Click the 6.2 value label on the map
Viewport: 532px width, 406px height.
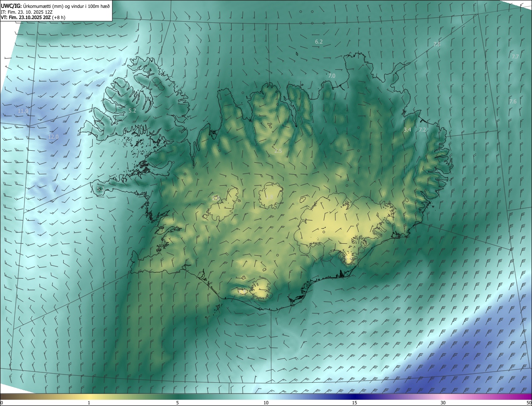[319, 42]
